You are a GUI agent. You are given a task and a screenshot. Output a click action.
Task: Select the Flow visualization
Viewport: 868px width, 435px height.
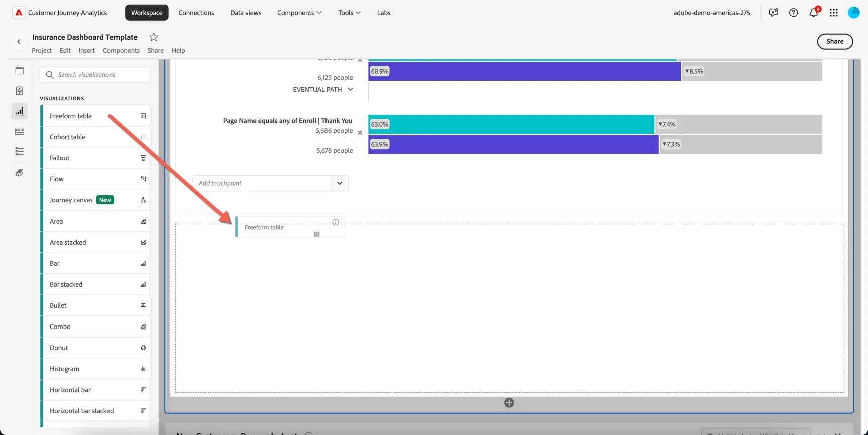point(95,179)
